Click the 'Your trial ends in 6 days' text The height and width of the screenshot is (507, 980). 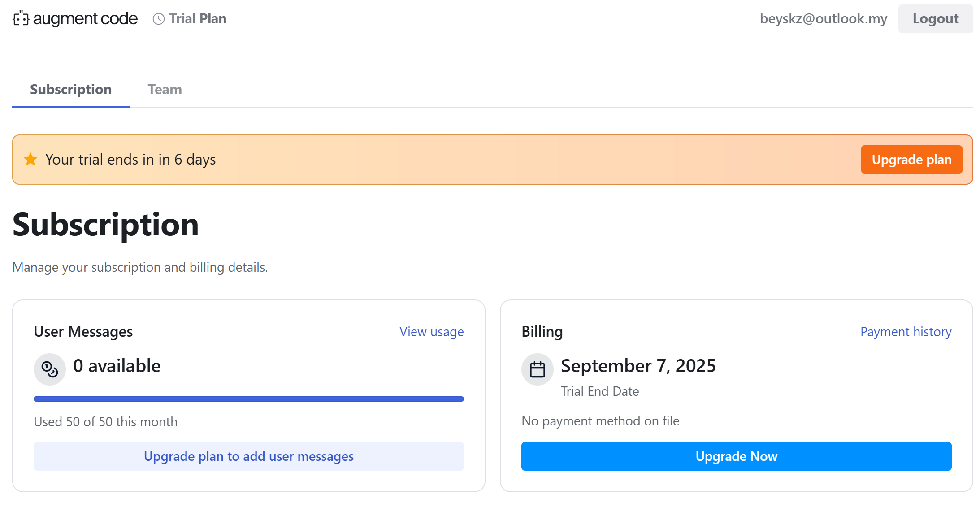(x=130, y=160)
